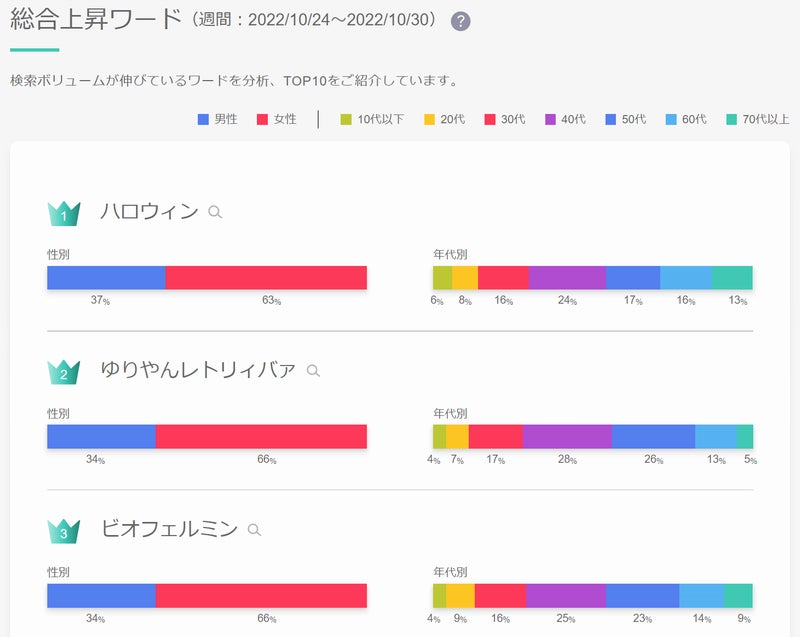Click the red 女性 legend swatch
Screen dimensions: 800x637
click(x=263, y=119)
